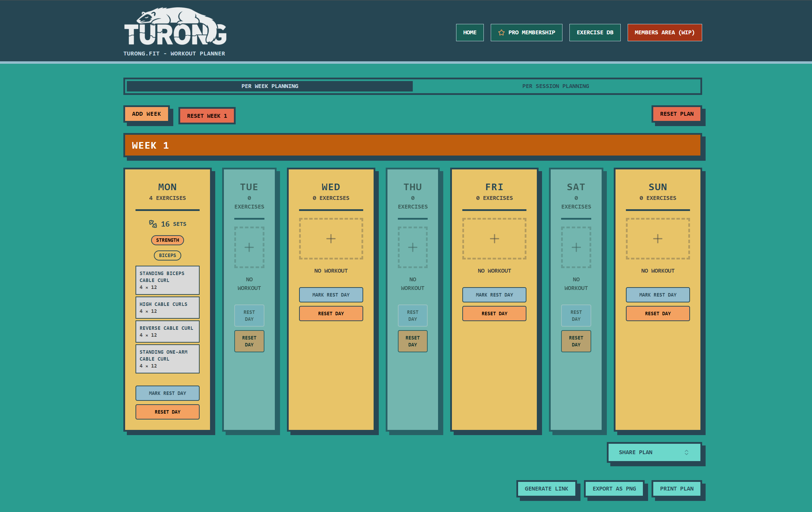
Task: Add a workout with Wednesday's plus icon
Action: 331,239
